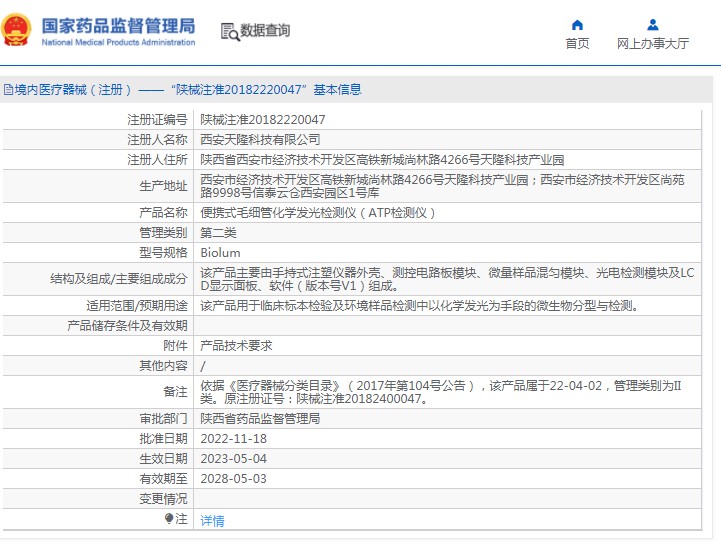Select approval date 2022-11-18
Screen dimensions: 721x545
tap(234, 439)
